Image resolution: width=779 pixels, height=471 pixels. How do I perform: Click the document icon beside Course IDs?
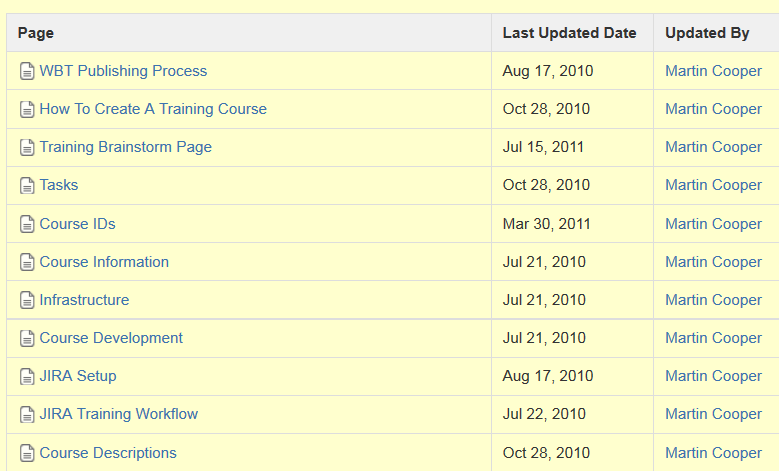pyautogui.click(x=27, y=224)
